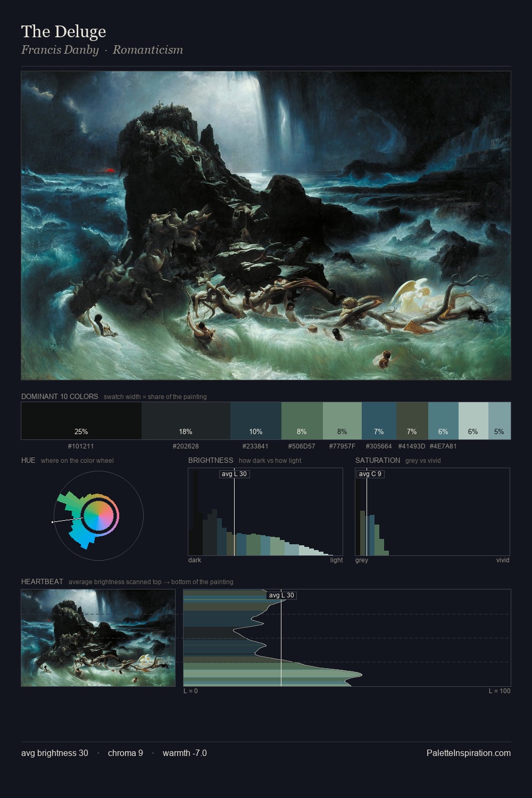Click the hex code #101211

pos(81,446)
